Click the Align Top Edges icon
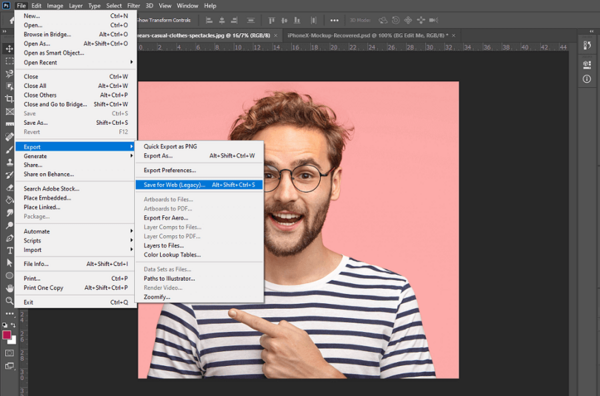 coord(271,20)
